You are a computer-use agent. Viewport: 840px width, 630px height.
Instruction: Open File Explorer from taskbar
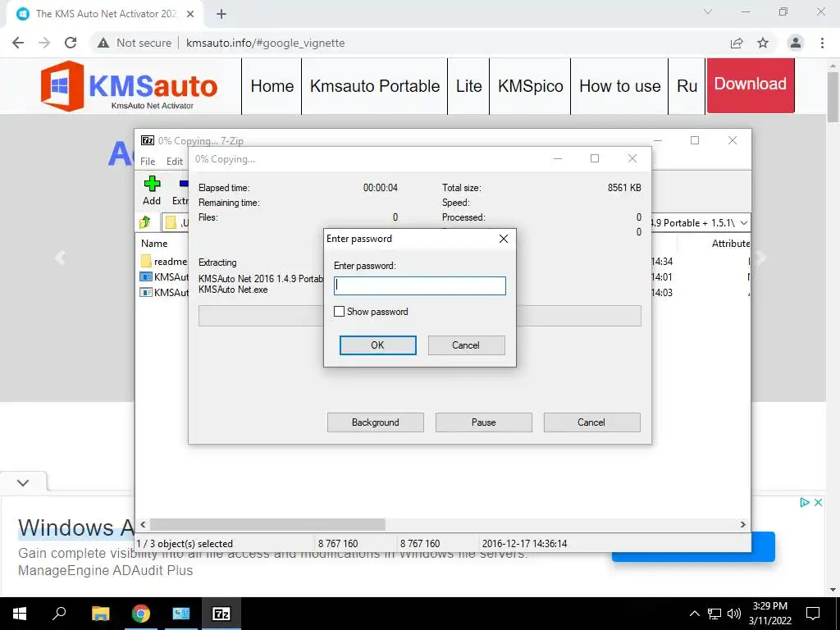tap(100, 614)
